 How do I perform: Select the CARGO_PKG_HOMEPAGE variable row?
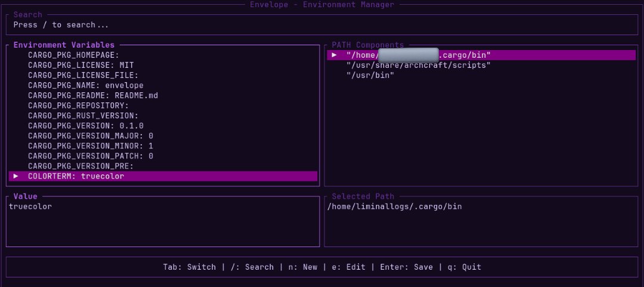point(163,55)
